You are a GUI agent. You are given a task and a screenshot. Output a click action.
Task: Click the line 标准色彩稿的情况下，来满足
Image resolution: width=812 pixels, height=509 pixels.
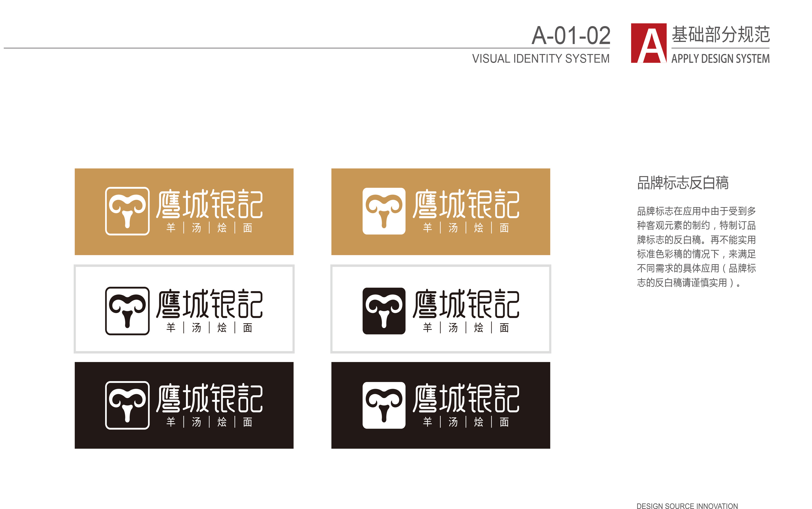point(696,254)
